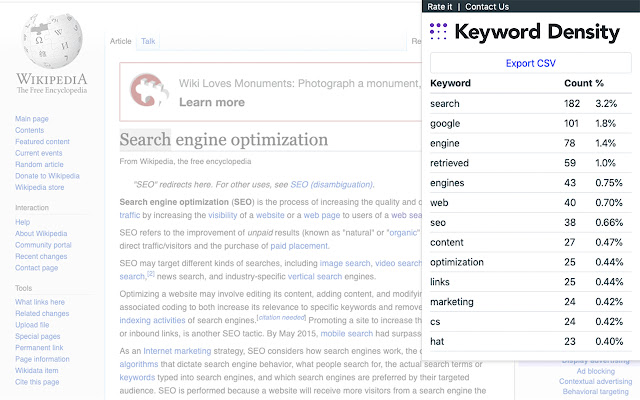Open the Main page sidebar link

(x=32, y=119)
